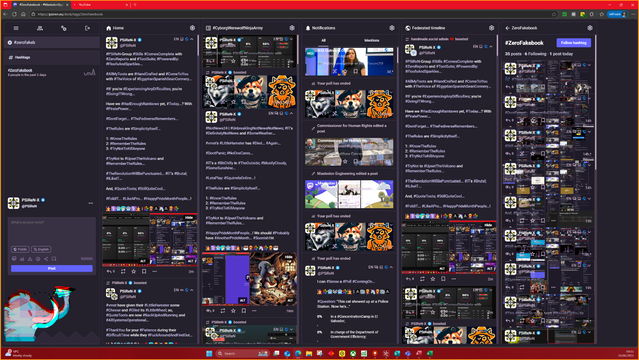This screenshot has height=360, width=639.
Task: Select the All tab in Notifications
Action: pos(323,40)
